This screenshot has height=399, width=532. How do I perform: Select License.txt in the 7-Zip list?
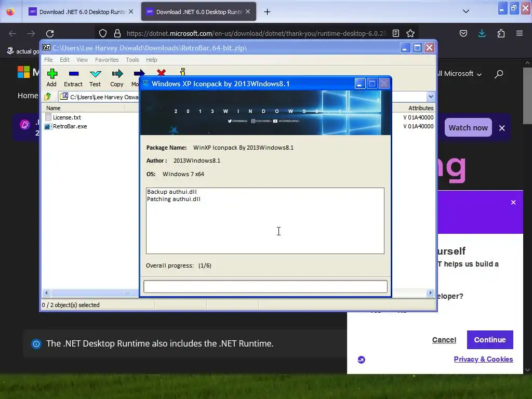point(67,117)
